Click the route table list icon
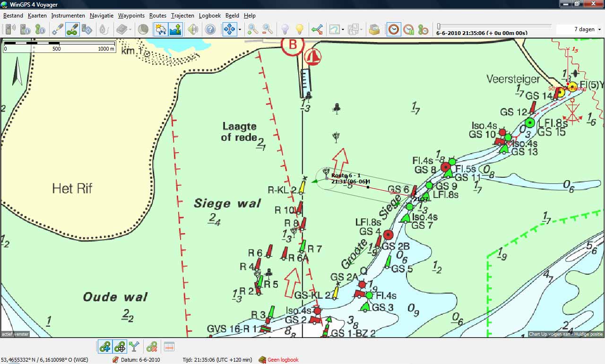The width and height of the screenshot is (605, 364). click(169, 347)
